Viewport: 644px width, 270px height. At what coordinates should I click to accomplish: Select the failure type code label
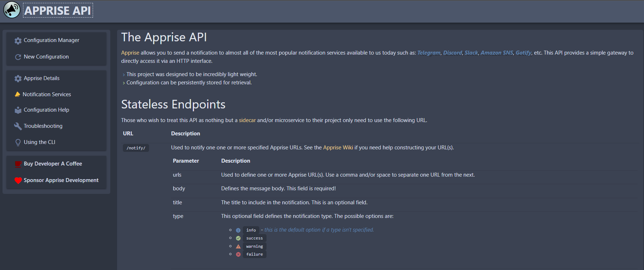click(255, 254)
